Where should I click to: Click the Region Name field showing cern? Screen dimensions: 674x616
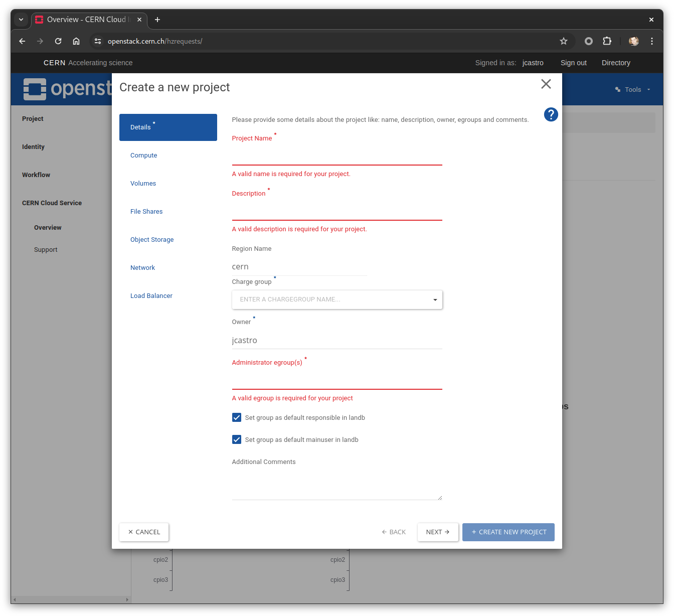(x=299, y=267)
